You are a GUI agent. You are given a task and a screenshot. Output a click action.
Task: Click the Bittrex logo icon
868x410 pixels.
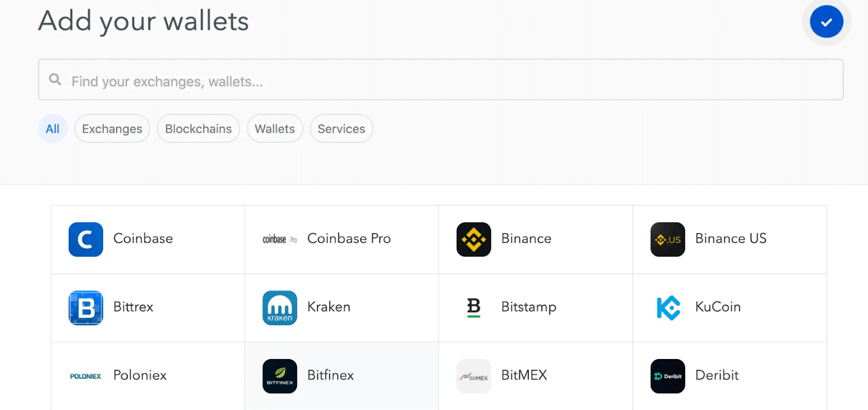tap(86, 307)
